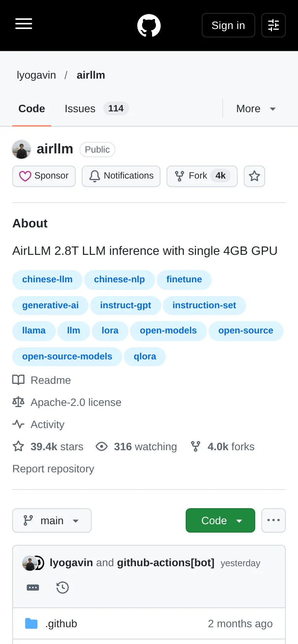Switch to the Code tab
The height and width of the screenshot is (644, 298).
click(x=32, y=109)
